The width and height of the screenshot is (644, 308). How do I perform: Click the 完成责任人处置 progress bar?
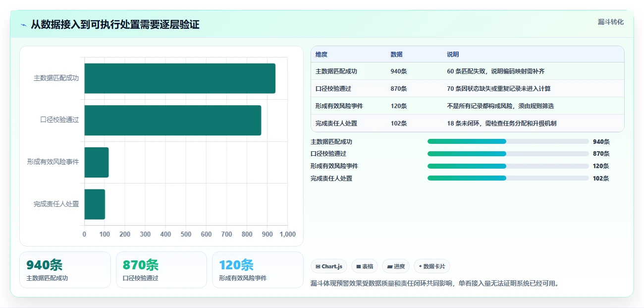click(508, 178)
